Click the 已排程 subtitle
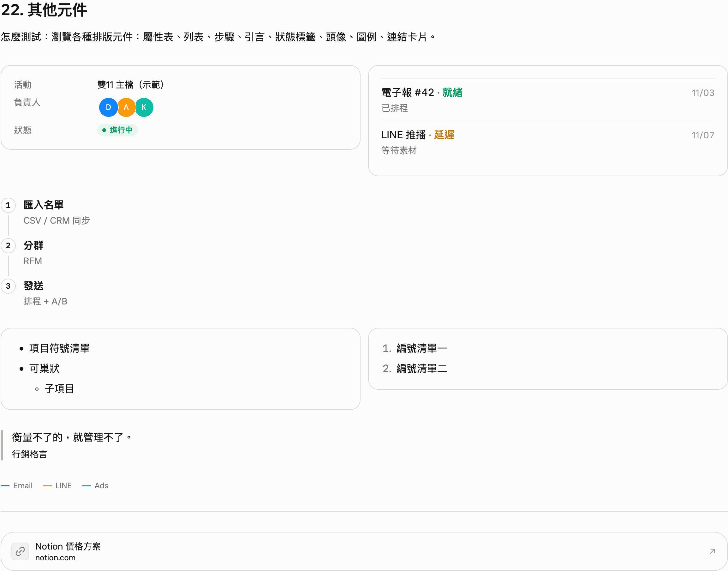 [x=395, y=108]
